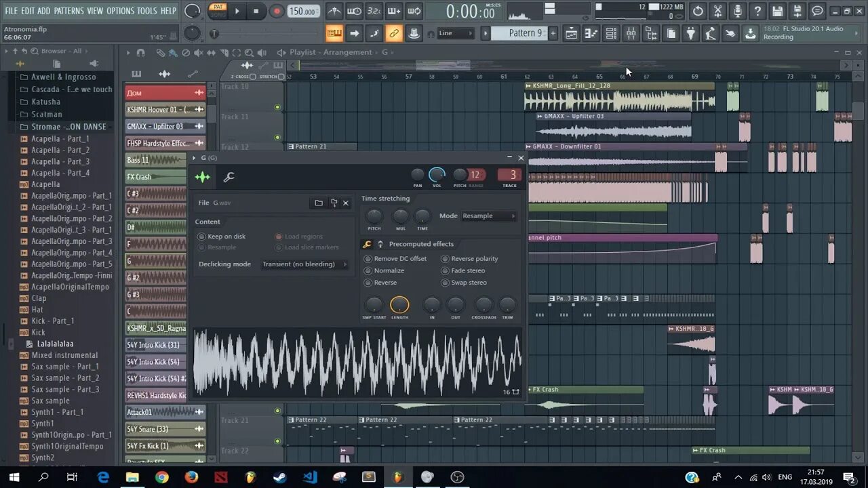Image resolution: width=868 pixels, height=488 pixels.
Task: Toggle the metronome icon
Action: [x=334, y=11]
